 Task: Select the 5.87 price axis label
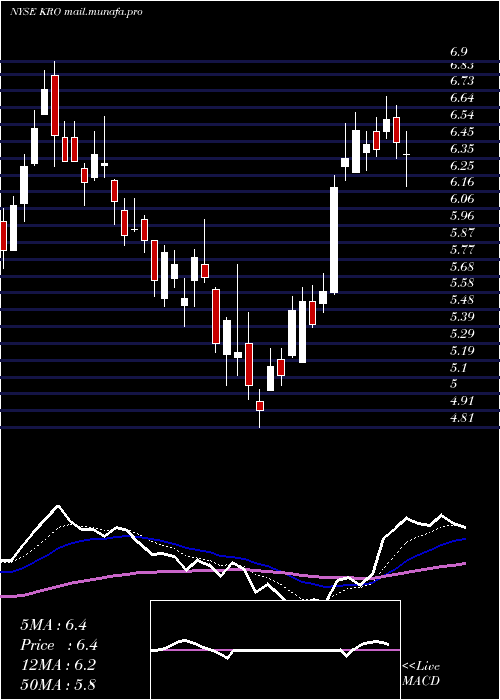click(462, 233)
